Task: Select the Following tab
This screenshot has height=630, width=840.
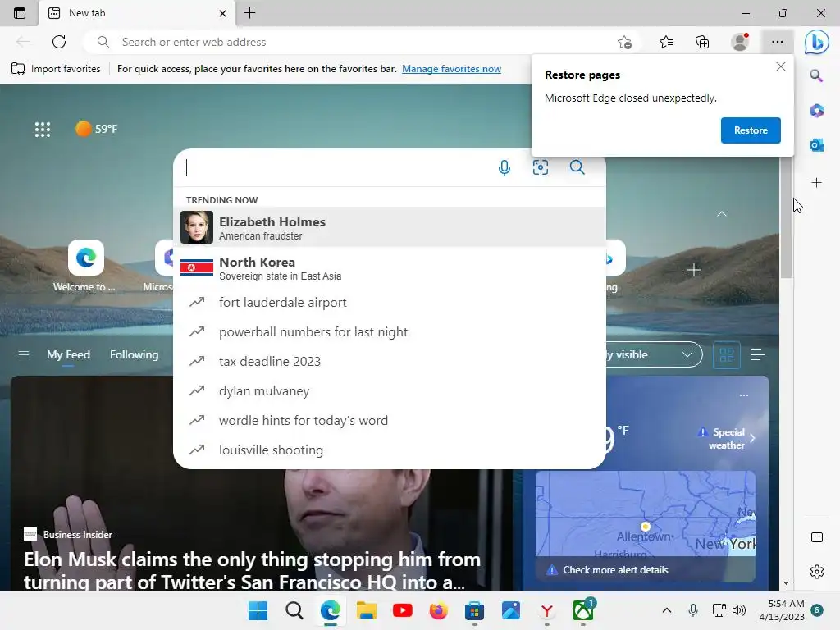Action: click(134, 354)
